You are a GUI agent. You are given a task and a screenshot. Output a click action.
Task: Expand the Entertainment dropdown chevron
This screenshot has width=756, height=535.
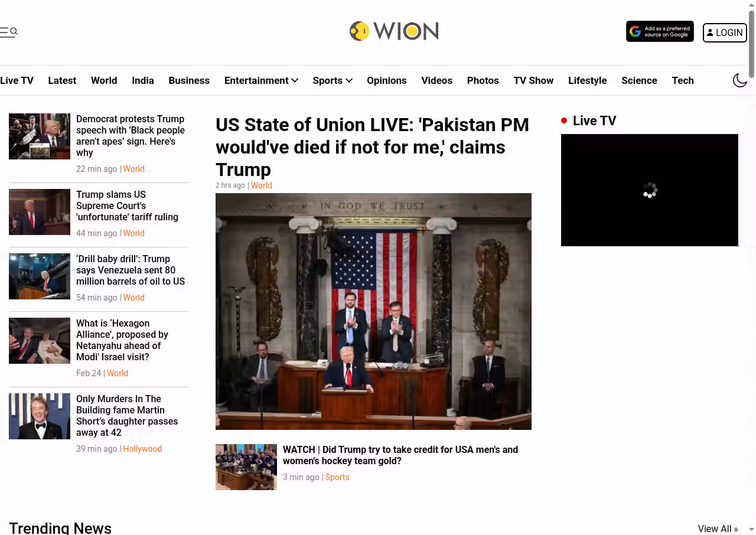295,80
